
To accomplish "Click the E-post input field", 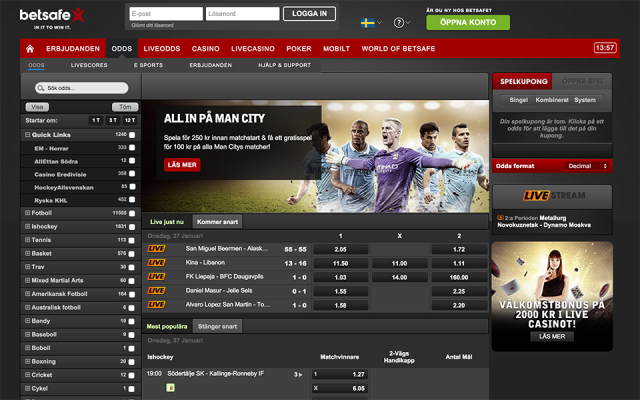I will (x=166, y=13).
